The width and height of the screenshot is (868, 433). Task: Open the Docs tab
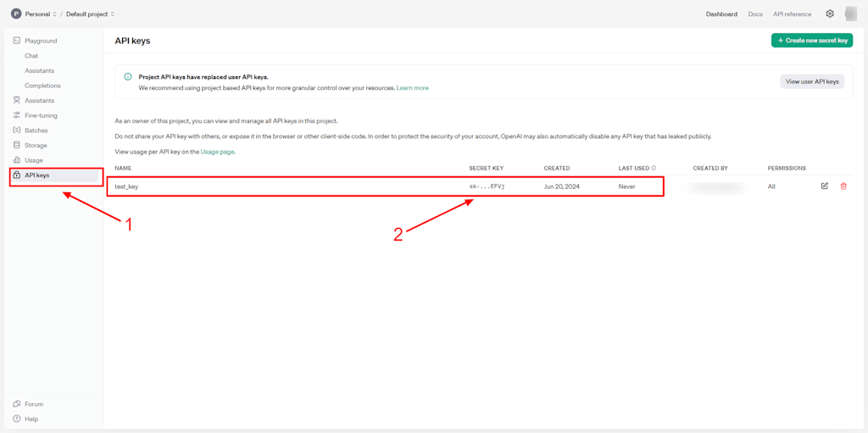tap(755, 14)
